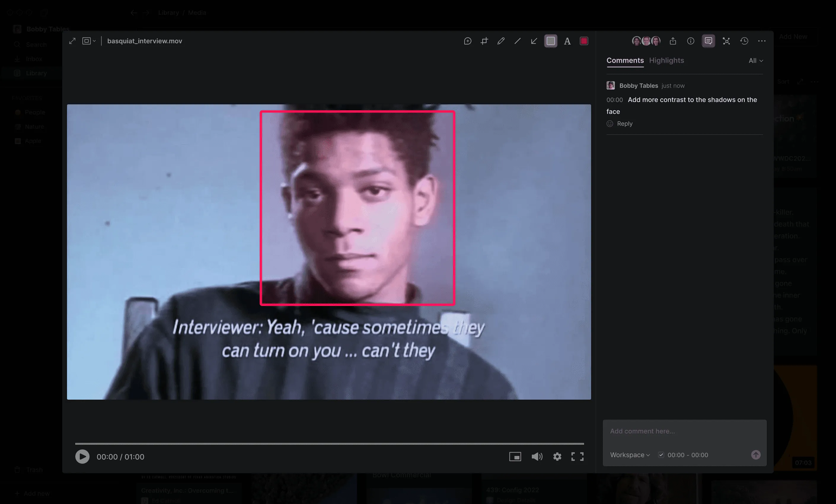Click the expand preview arrow icon
This screenshot has height=504, width=836.
coord(72,41)
